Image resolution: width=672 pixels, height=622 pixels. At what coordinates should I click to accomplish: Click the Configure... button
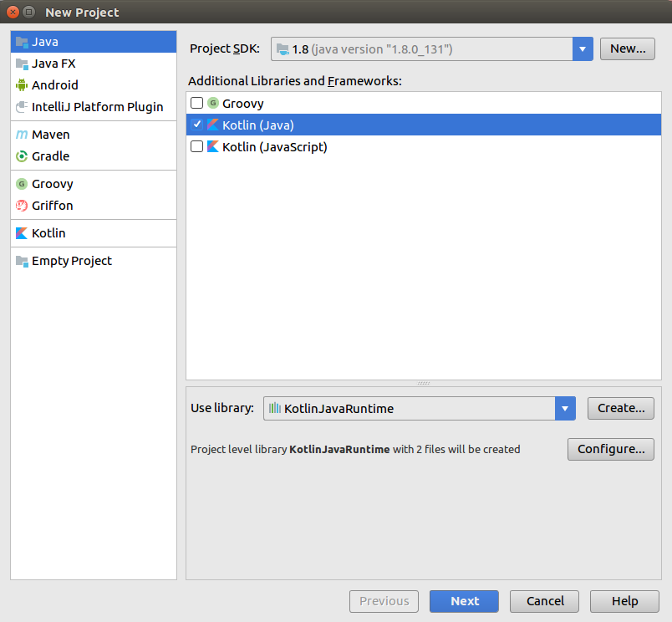(611, 449)
